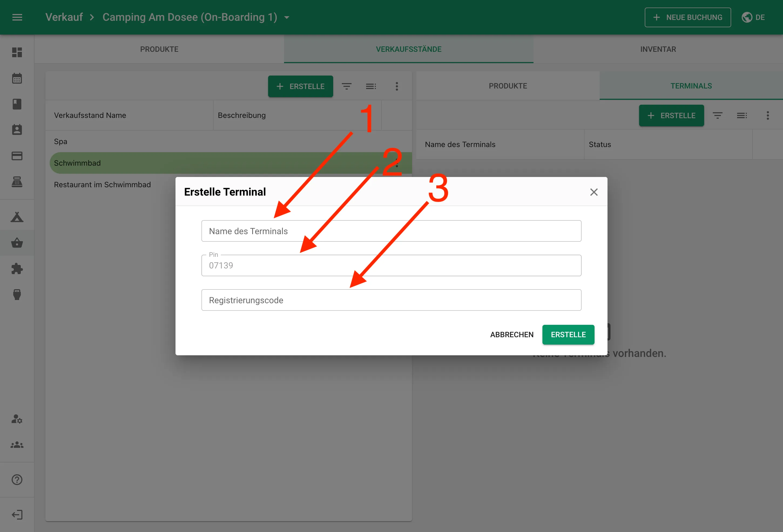Open more options of Verkaufsstände list
The height and width of the screenshot is (532, 783).
397,87
